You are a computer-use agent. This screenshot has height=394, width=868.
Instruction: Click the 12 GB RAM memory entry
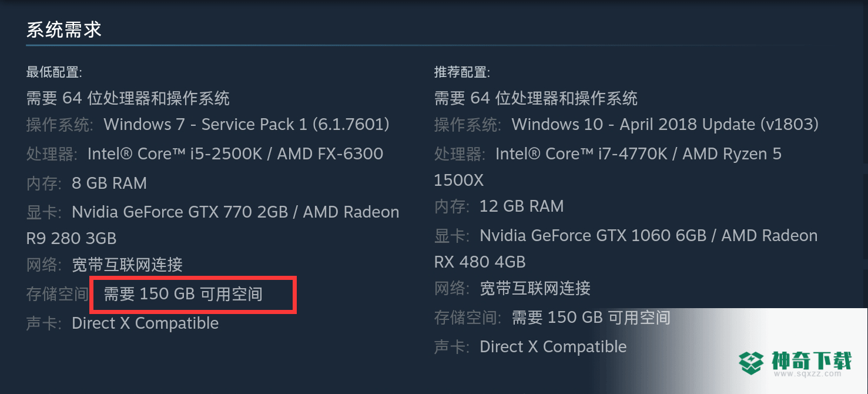pyautogui.click(x=522, y=206)
